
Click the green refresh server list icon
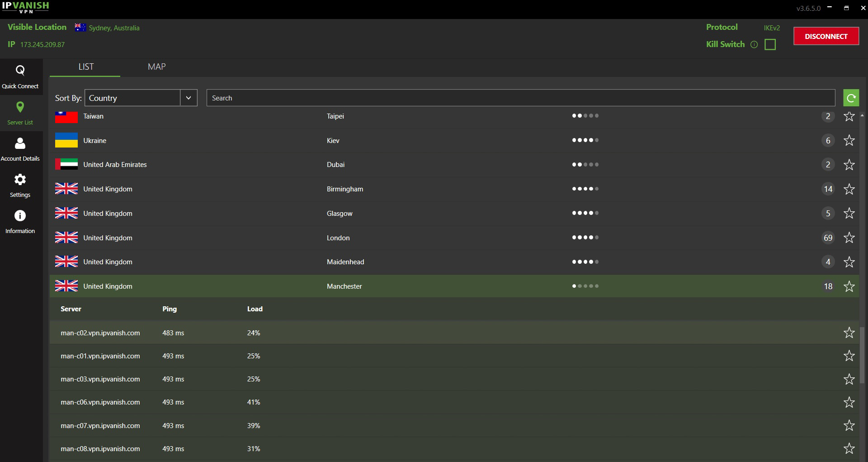[x=851, y=98]
